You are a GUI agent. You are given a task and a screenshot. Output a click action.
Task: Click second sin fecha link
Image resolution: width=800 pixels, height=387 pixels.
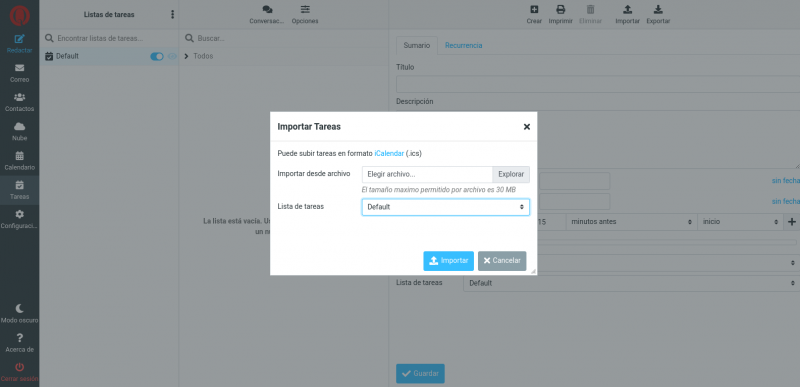(x=786, y=201)
